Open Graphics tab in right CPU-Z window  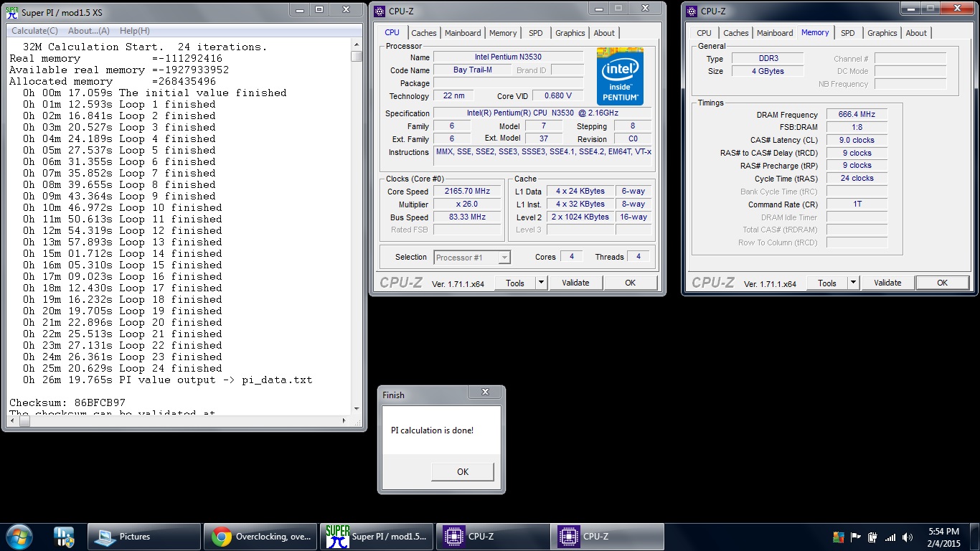point(882,33)
